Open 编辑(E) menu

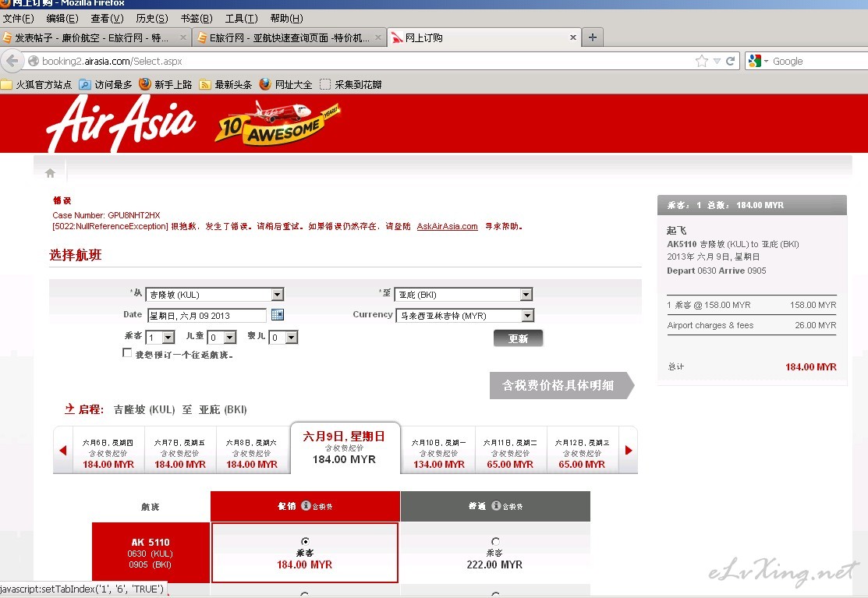click(62, 18)
